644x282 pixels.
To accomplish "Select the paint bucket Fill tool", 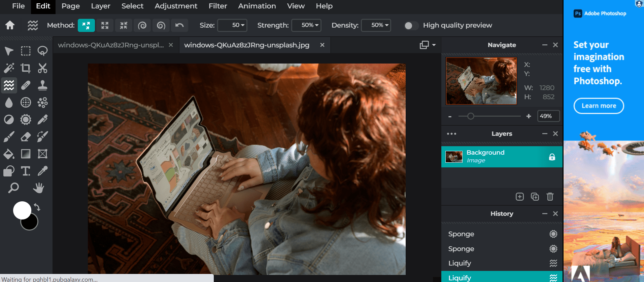I will pos(9,154).
